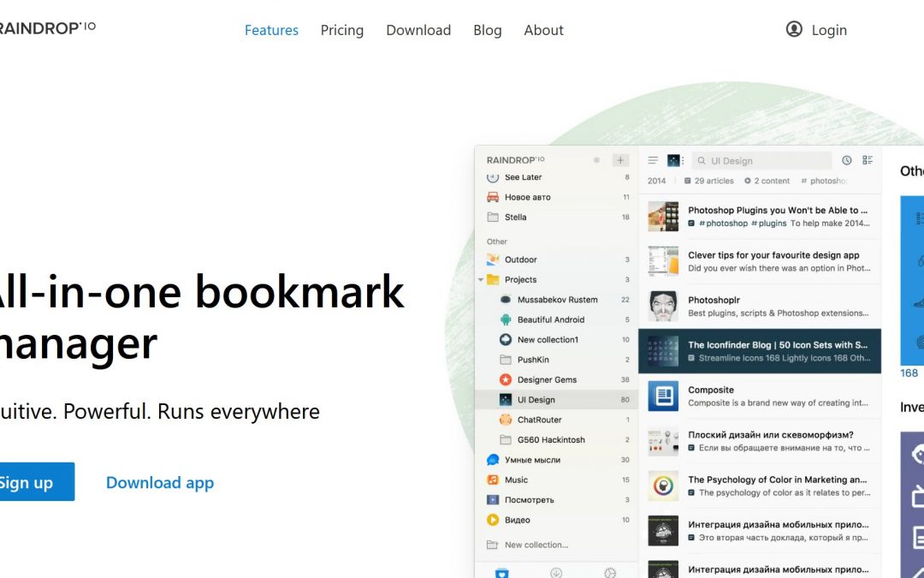Open the 2014 date filter
Image resolution: width=924 pixels, height=578 pixels.
click(x=657, y=181)
